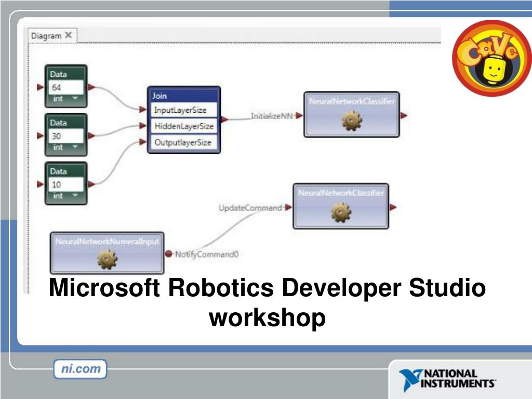Click output pin of UpdateCommand NeuralNetworkClassifier
Screen dimensions: 532x399
tap(393, 207)
